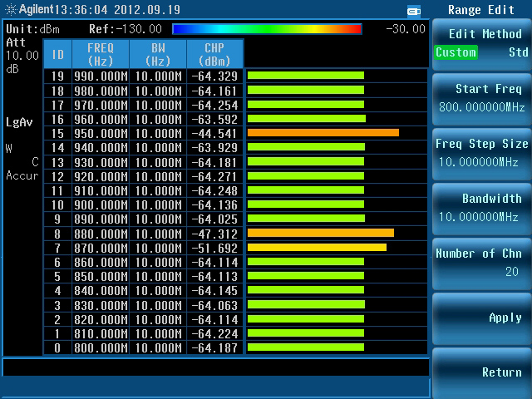Screen dimensions: 532x399
Task: Select the orange bar for channel 15
Action: coord(323,132)
